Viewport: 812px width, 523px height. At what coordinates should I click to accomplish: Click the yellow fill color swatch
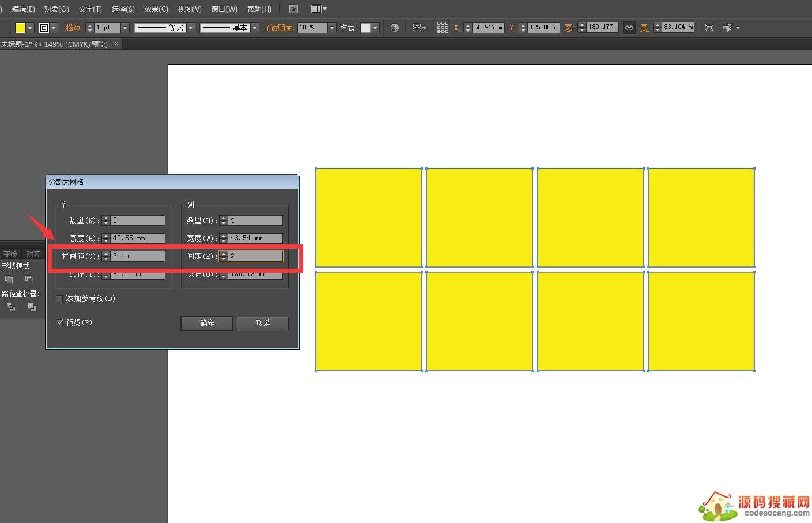[20, 28]
